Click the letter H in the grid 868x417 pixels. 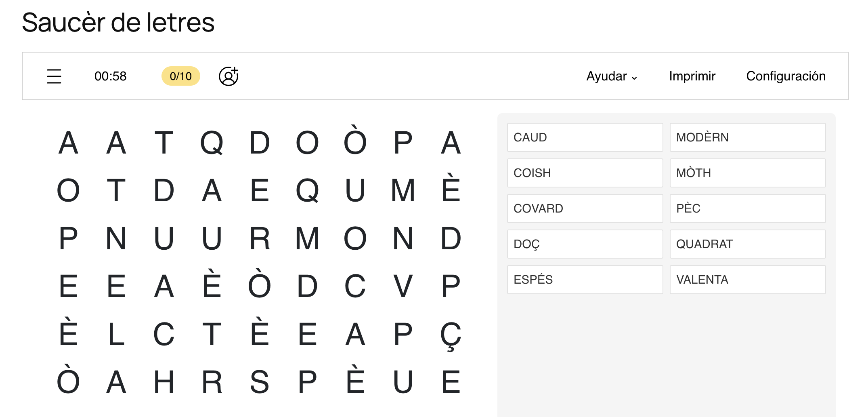pos(164,382)
